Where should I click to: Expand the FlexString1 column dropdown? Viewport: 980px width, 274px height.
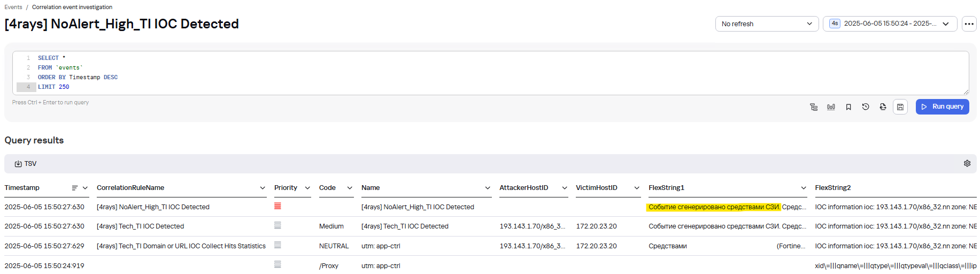click(804, 188)
